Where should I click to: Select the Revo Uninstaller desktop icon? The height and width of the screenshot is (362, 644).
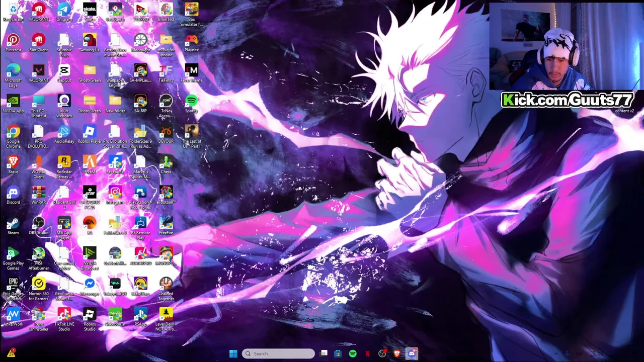click(39, 320)
